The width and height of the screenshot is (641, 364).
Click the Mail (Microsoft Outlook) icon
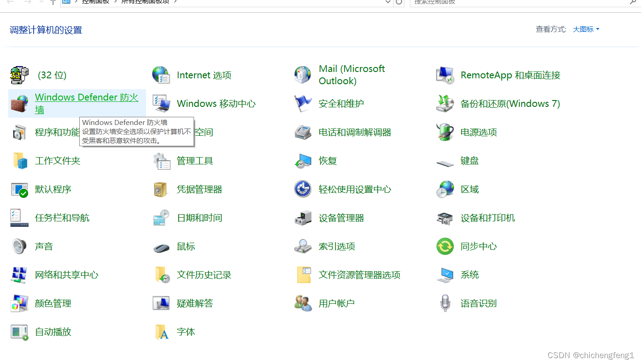pyautogui.click(x=303, y=75)
